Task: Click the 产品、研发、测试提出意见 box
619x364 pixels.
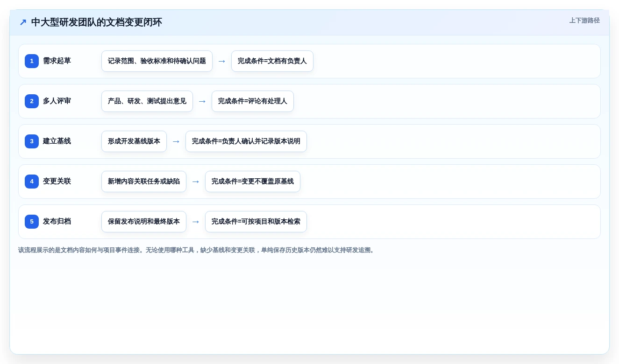Action: pos(147,101)
